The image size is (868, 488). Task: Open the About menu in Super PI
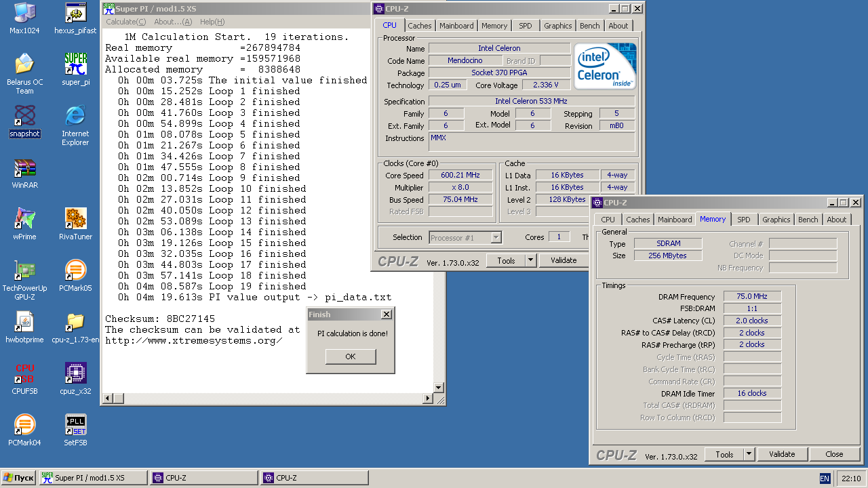(x=174, y=22)
